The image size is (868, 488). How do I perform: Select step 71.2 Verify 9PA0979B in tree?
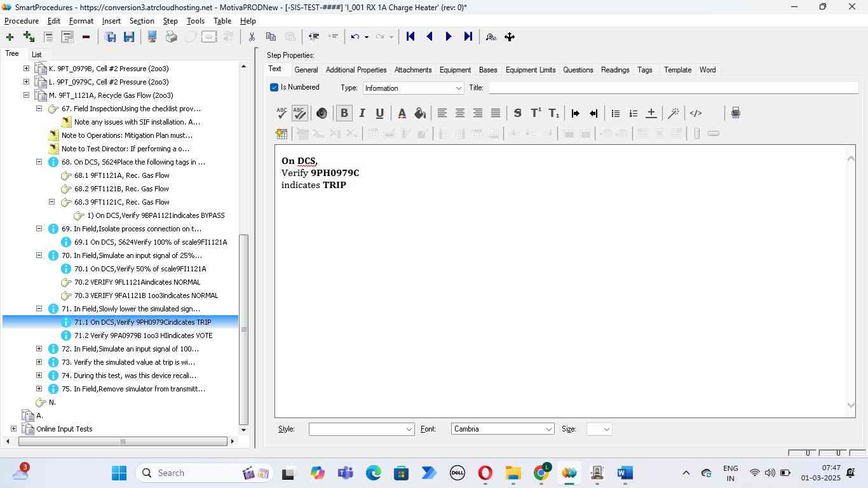coord(144,335)
